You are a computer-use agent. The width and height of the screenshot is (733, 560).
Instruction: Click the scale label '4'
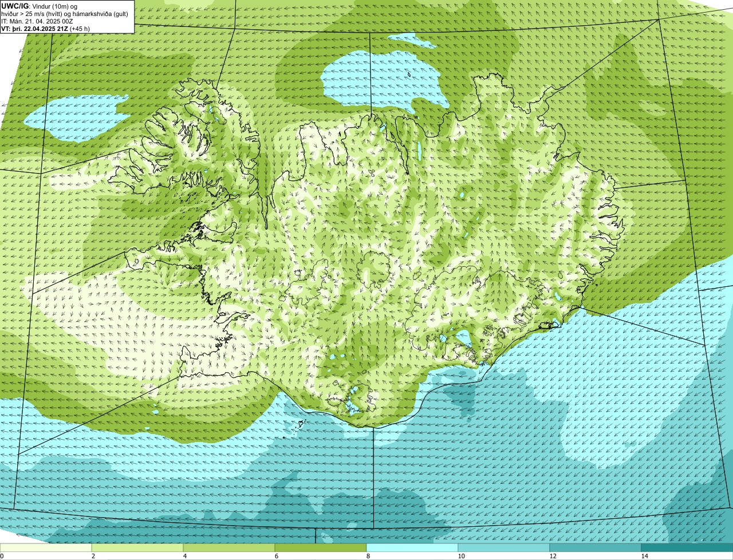click(x=184, y=556)
